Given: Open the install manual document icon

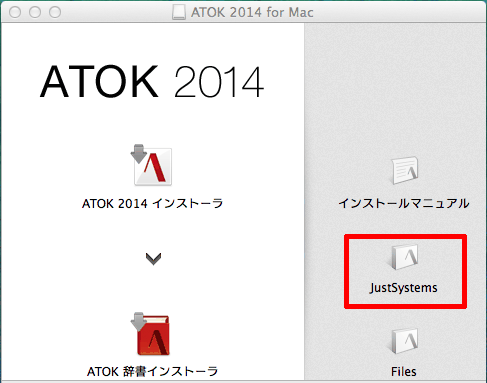Looking at the screenshot, I should click(x=404, y=170).
